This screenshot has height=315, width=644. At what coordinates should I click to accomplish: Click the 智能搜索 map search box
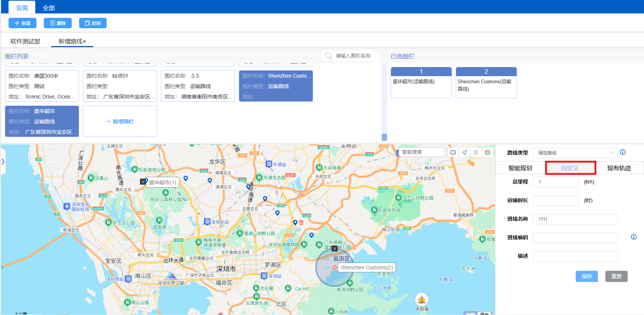pos(422,152)
